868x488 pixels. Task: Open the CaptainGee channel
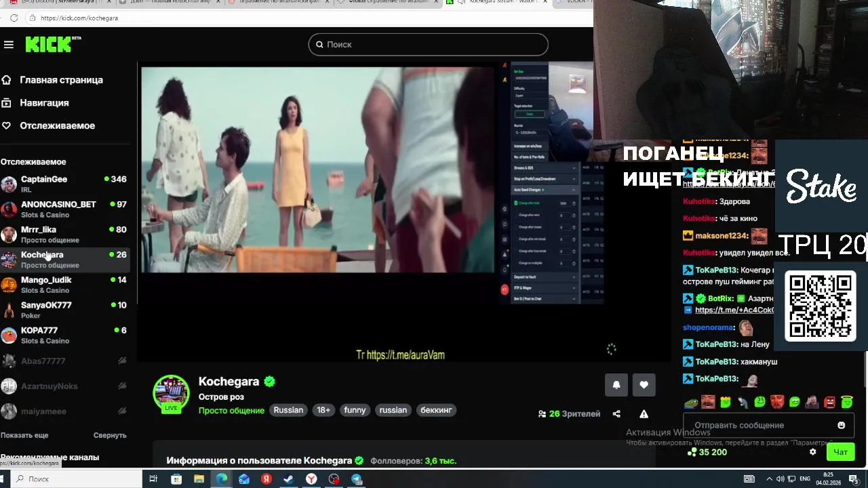[64, 184]
